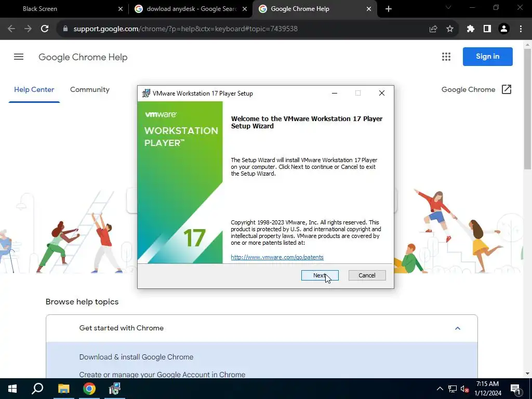Screen dimensions: 532x399
Task: Reload the Chrome Help page
Action: (x=45, y=29)
